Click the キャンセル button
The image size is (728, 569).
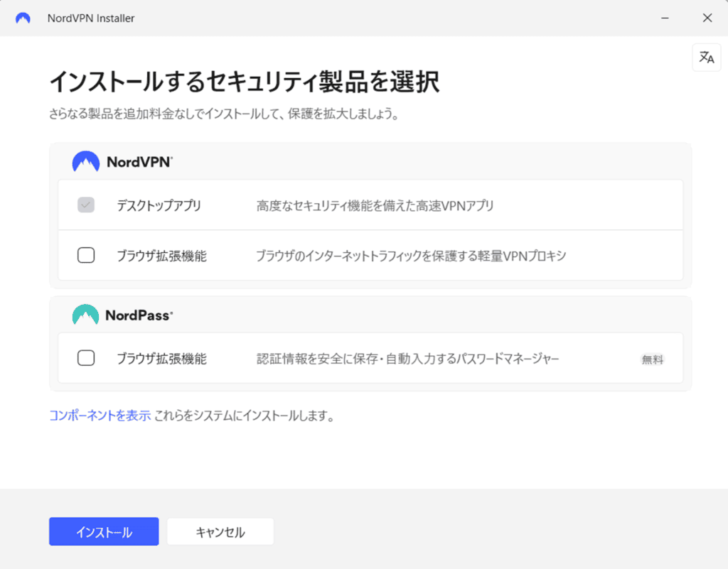[220, 532]
